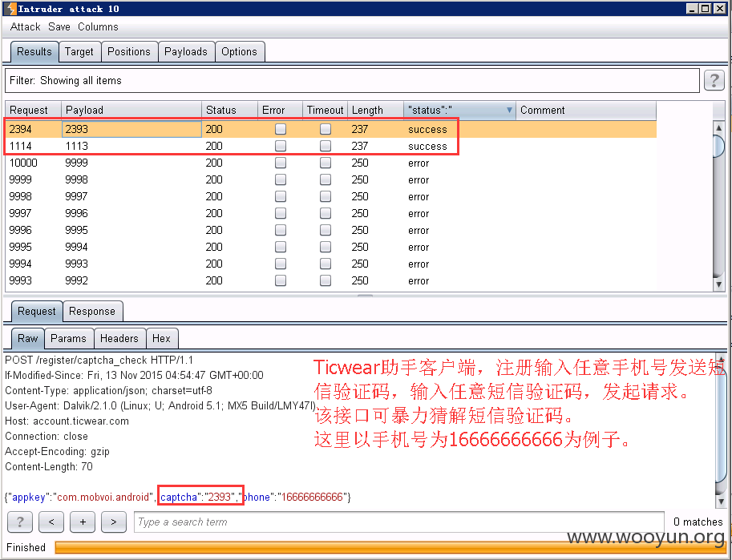Click the + search options button

pos(83,522)
